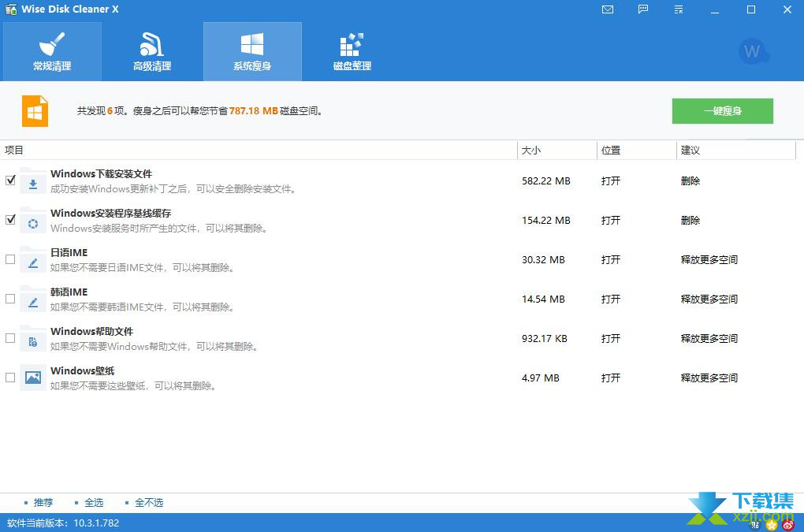Click 打开 in the Windows帮助文件 row

611,339
